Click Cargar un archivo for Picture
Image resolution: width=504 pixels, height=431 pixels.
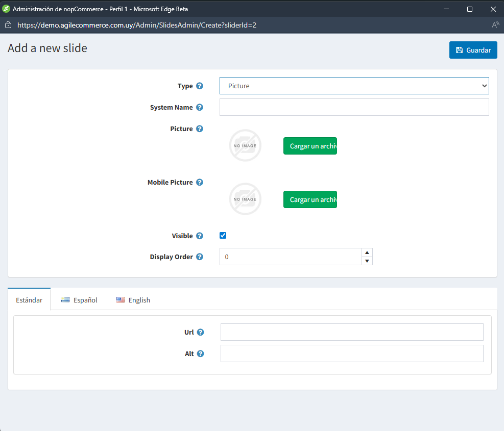[x=310, y=146]
